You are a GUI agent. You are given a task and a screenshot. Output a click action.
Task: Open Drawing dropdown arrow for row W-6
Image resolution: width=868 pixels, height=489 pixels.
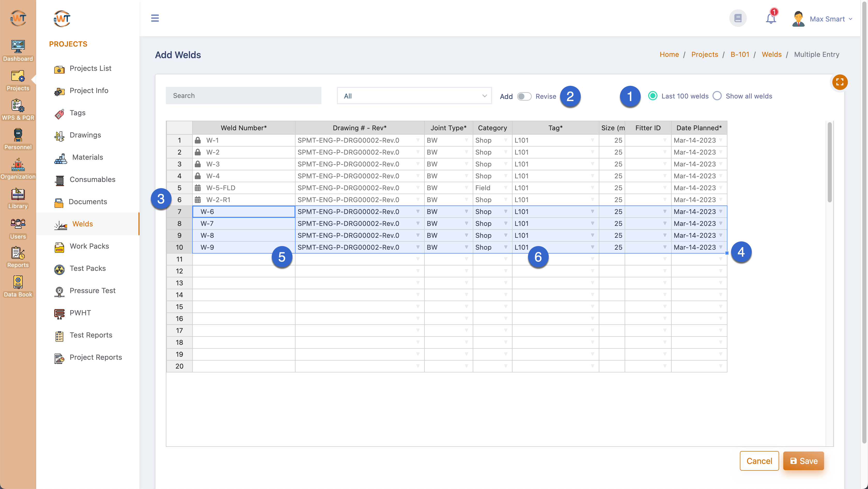[418, 211]
